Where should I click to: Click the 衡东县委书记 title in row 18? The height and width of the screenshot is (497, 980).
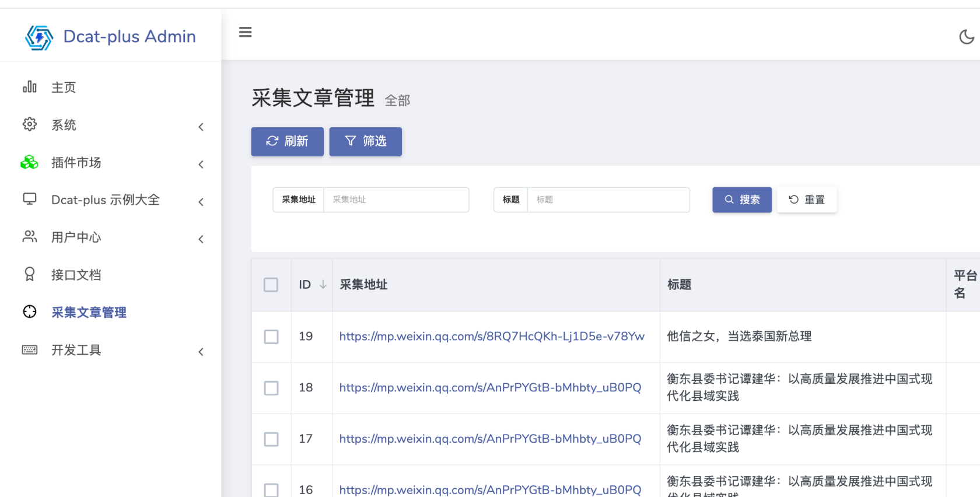click(x=800, y=387)
